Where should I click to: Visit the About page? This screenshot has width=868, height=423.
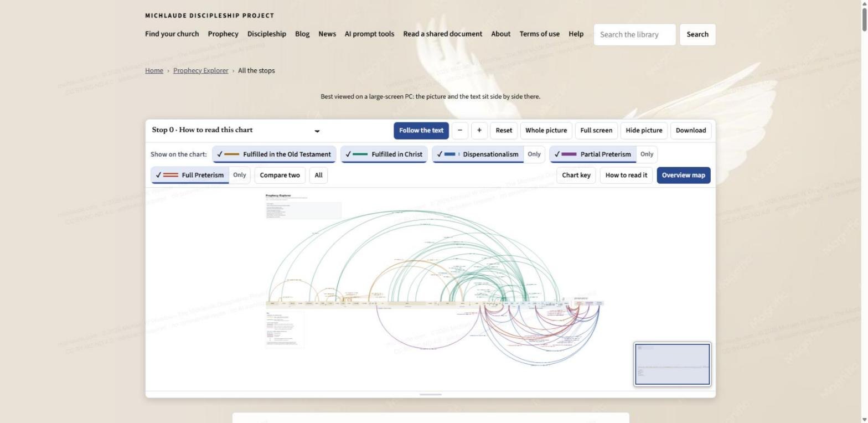[x=500, y=34]
